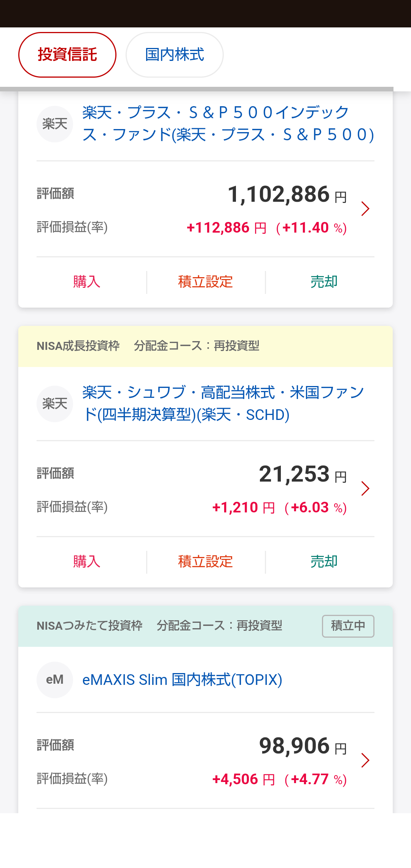Tap the 楽天 logo icon beside S&P500 fund
Image resolution: width=411 pixels, height=868 pixels.
click(55, 124)
